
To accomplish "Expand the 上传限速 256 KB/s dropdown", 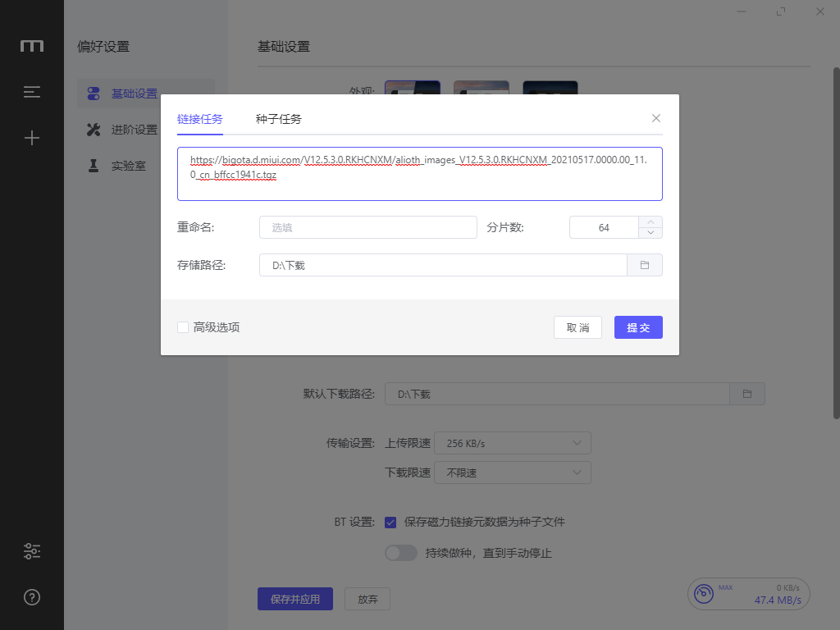I will coord(512,443).
